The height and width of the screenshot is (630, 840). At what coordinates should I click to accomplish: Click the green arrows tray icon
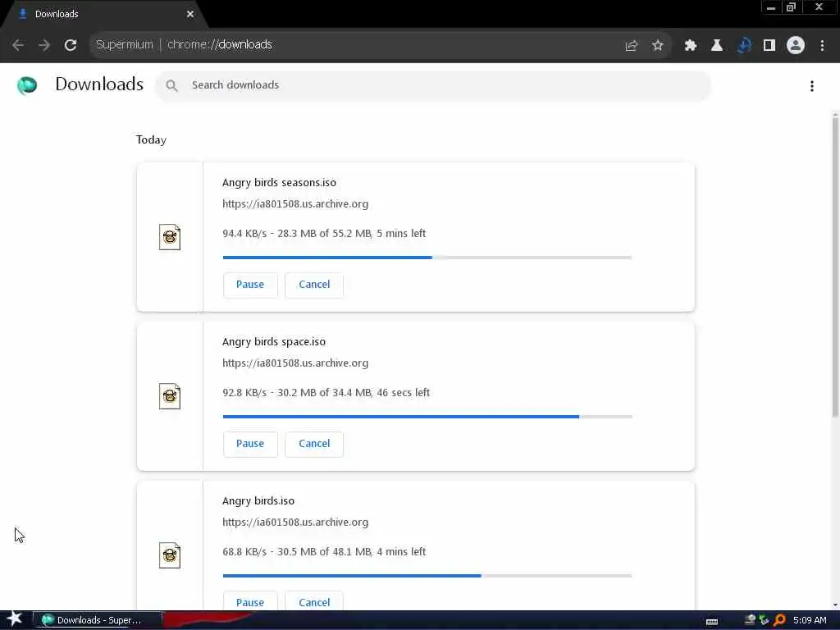pyautogui.click(x=764, y=620)
